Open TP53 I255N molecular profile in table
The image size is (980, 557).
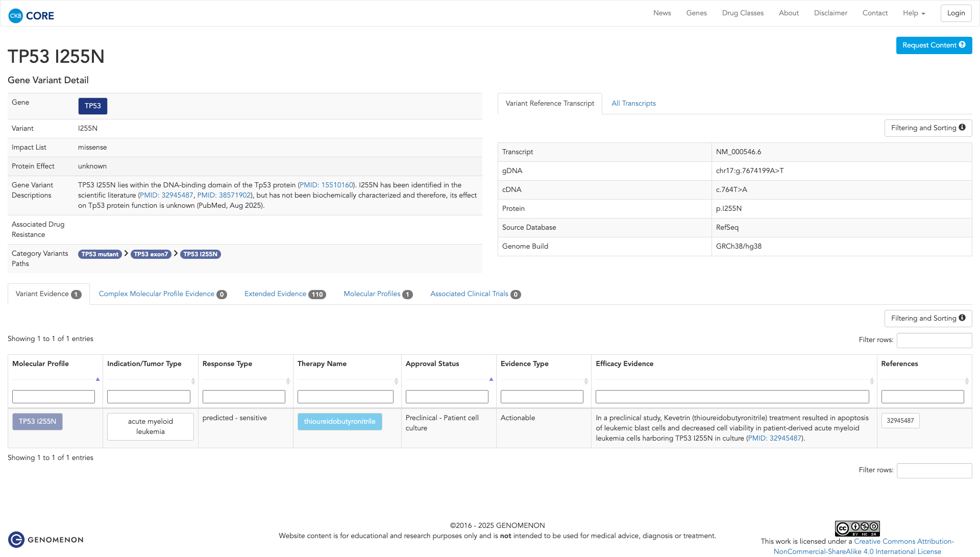[38, 422]
